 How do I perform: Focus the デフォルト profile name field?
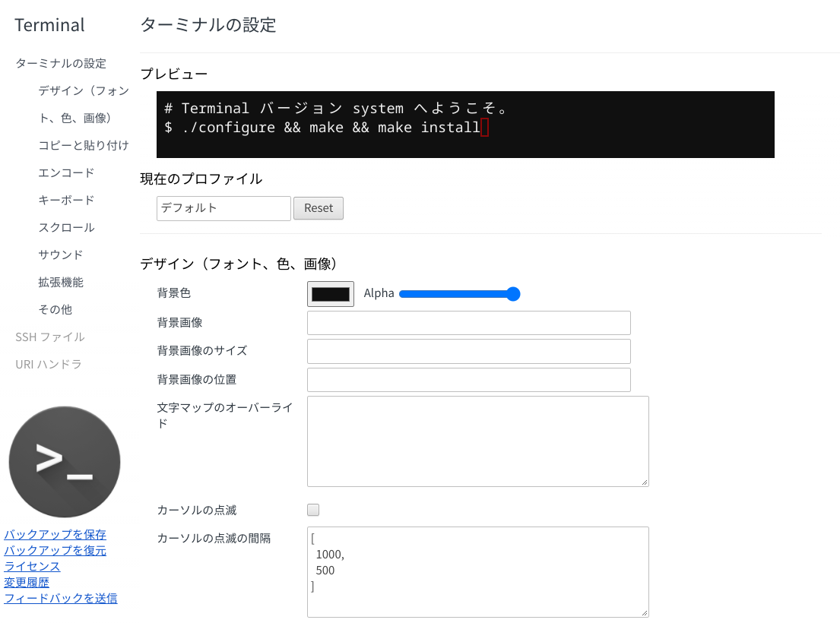[x=223, y=208]
